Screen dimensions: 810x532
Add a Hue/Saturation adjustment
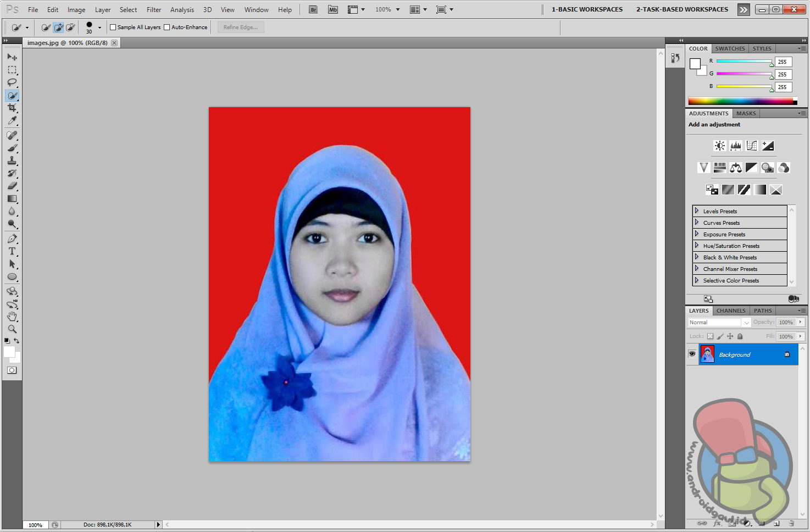[x=719, y=167]
